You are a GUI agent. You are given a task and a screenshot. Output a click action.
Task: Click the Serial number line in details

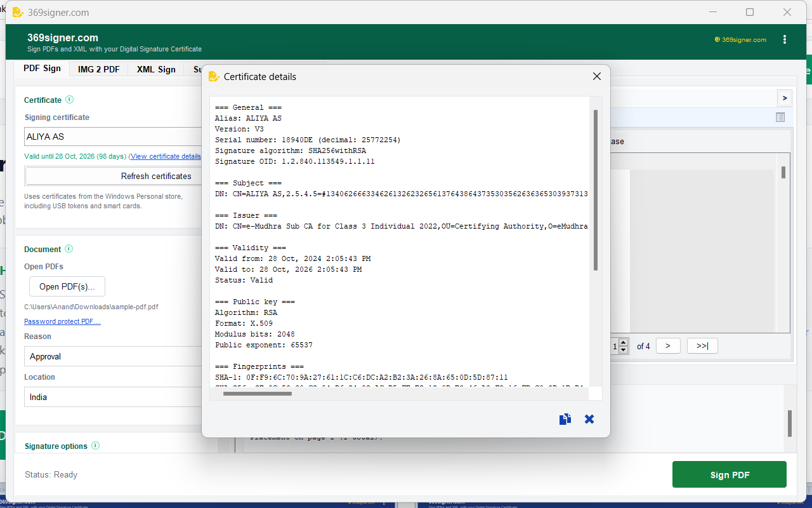[308, 140]
